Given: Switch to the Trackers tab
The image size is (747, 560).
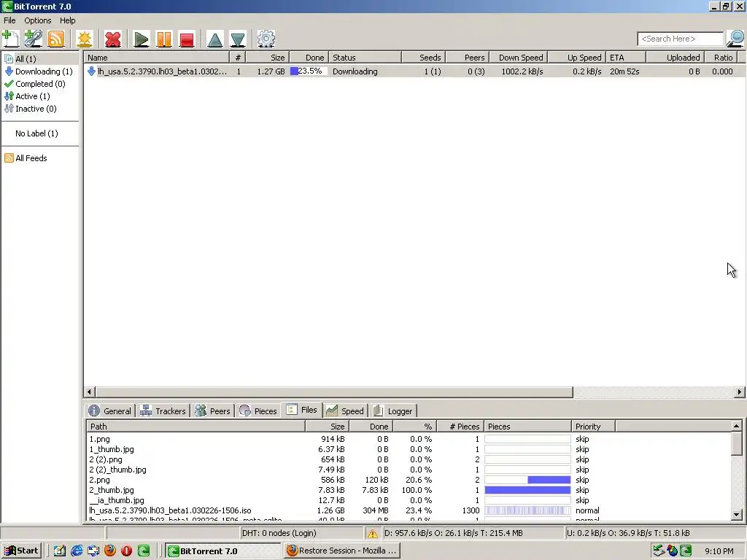Looking at the screenshot, I should coord(163,411).
